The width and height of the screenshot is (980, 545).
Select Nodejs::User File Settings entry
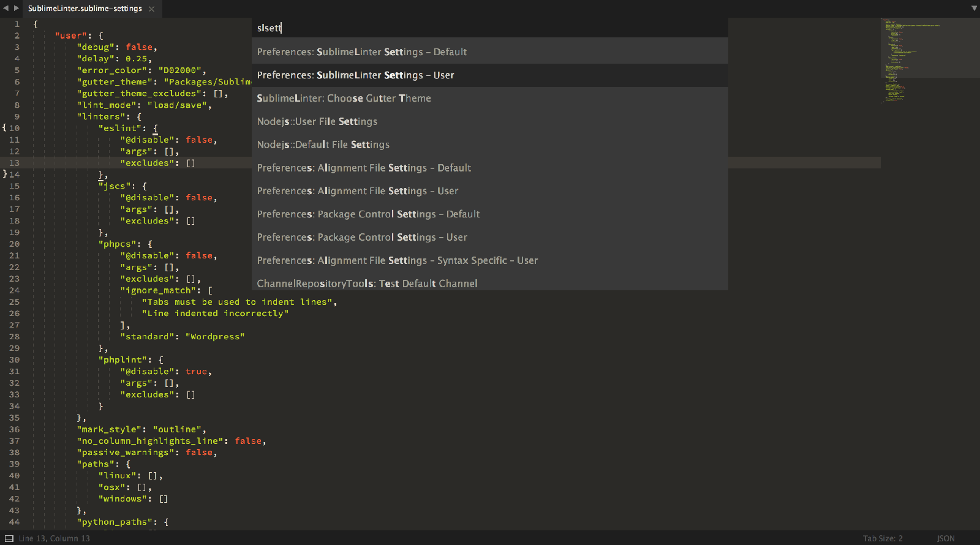(x=490, y=122)
